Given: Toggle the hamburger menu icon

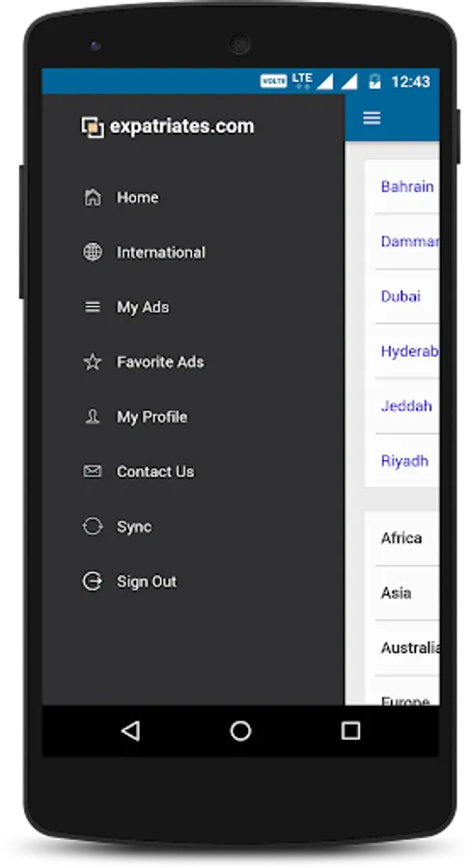Looking at the screenshot, I should 372,118.
